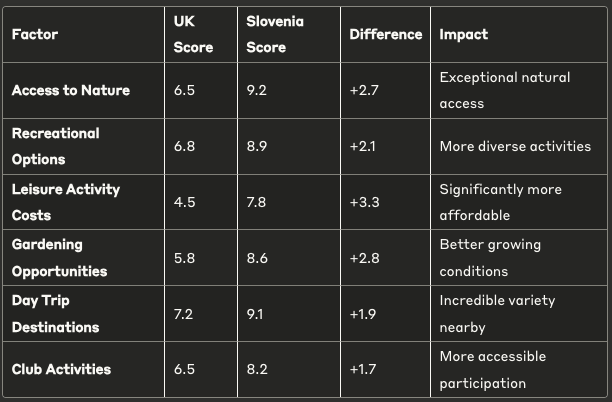Click the Gardening Opportunities row label
The height and width of the screenshot is (402, 612).
point(61,257)
